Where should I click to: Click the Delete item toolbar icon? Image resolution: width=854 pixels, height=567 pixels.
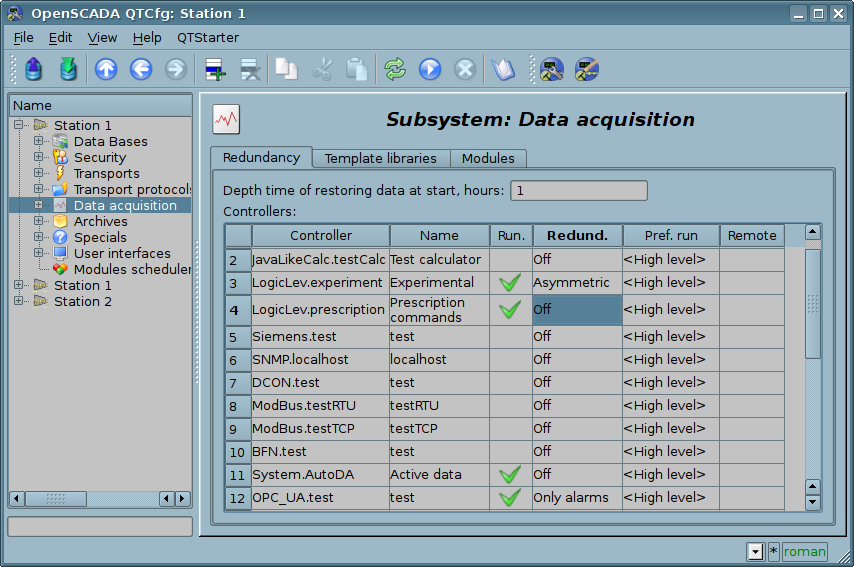(x=250, y=70)
